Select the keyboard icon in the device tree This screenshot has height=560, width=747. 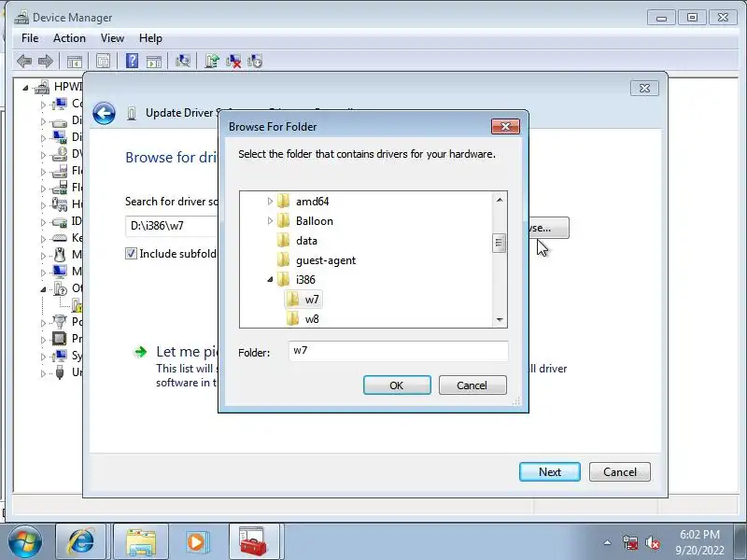pyautogui.click(x=60, y=238)
